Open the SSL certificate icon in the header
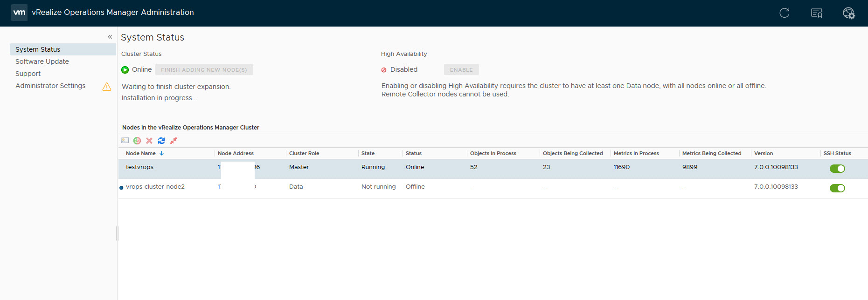Image resolution: width=868 pixels, height=300 pixels. coord(816,13)
